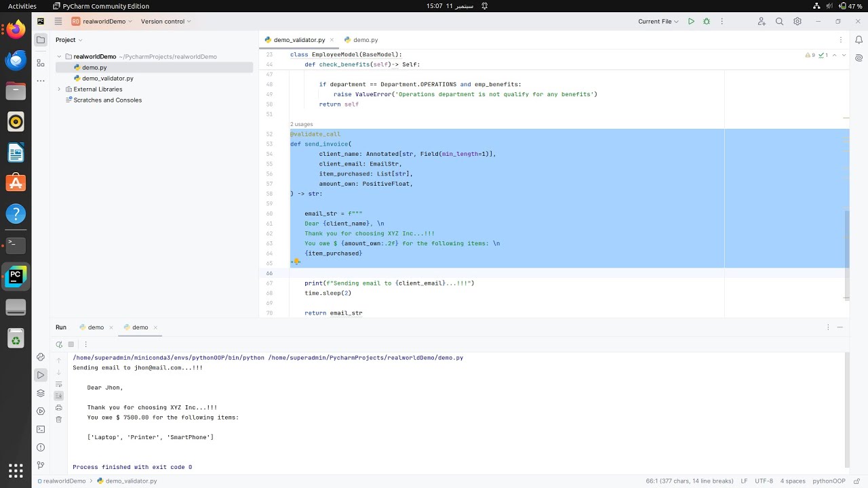The width and height of the screenshot is (868, 488).
Task: Open the Terminal tool window
Action: (41, 429)
